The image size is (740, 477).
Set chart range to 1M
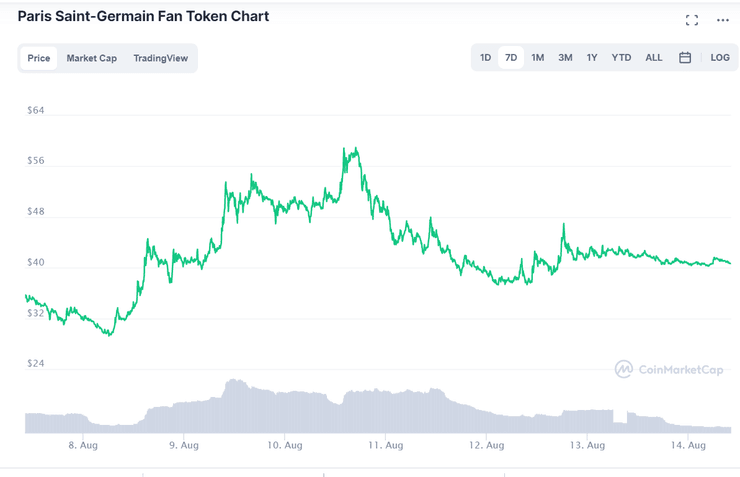538,58
